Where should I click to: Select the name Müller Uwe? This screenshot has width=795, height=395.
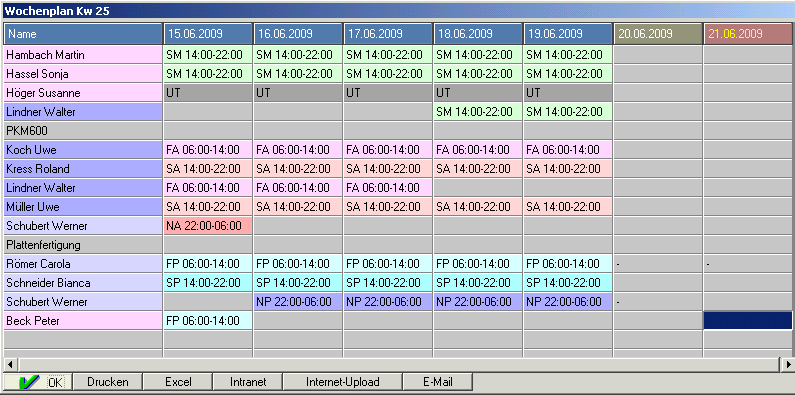(83, 207)
